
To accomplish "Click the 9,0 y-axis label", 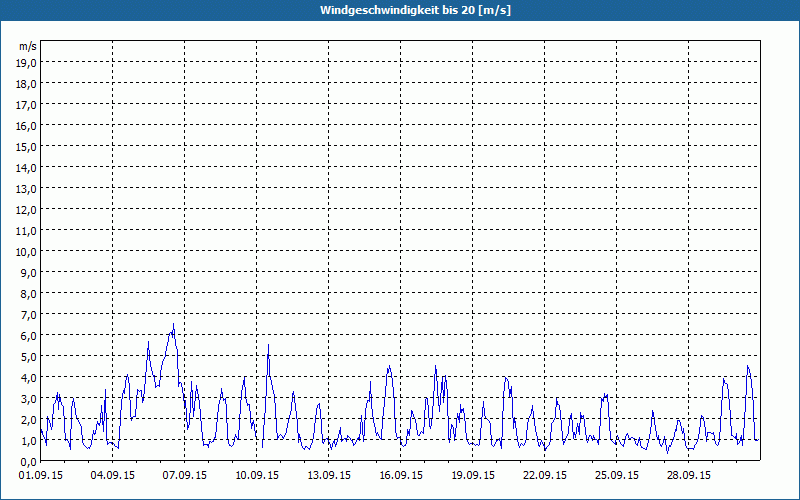I will (x=29, y=272).
